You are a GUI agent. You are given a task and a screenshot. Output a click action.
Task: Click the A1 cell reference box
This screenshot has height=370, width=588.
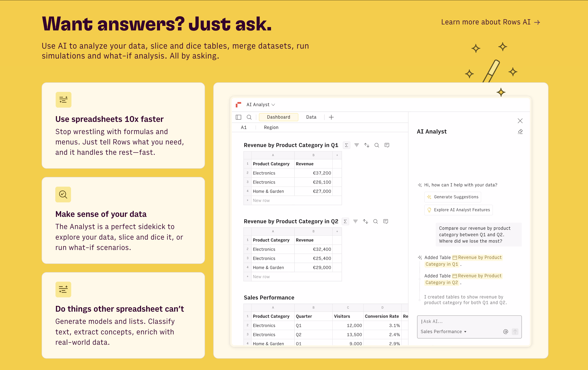pyautogui.click(x=244, y=127)
